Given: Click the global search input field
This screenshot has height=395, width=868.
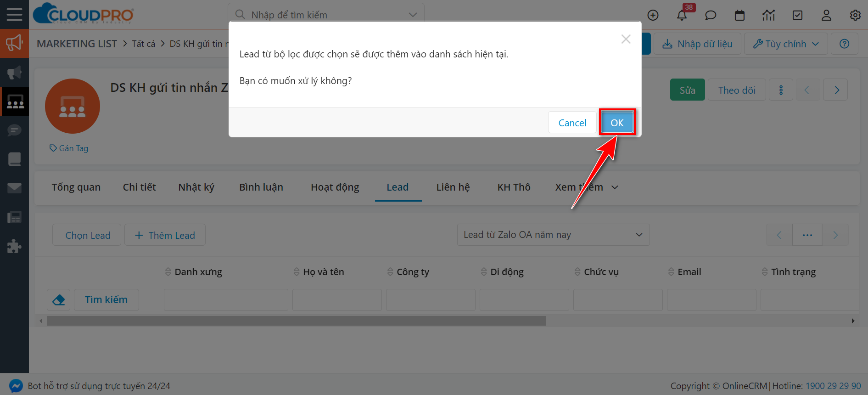Looking at the screenshot, I should click(326, 15).
